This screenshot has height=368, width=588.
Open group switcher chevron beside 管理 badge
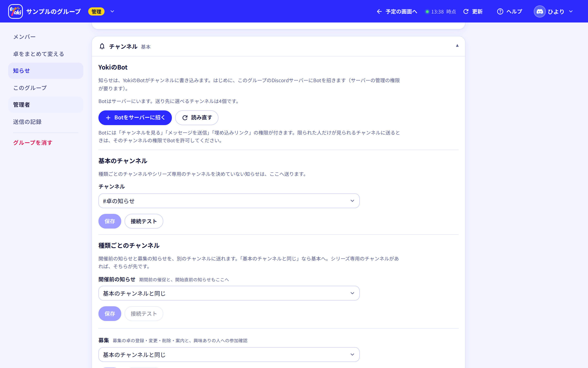(x=112, y=11)
